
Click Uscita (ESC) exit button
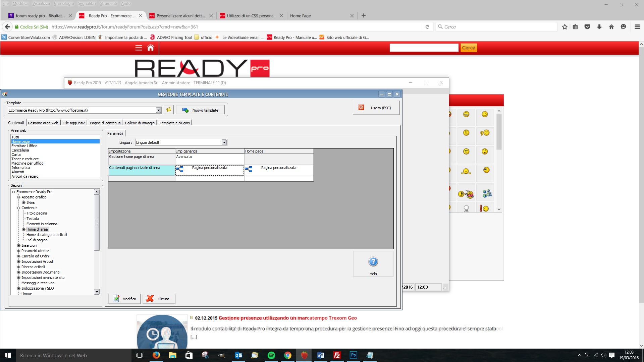tap(376, 108)
